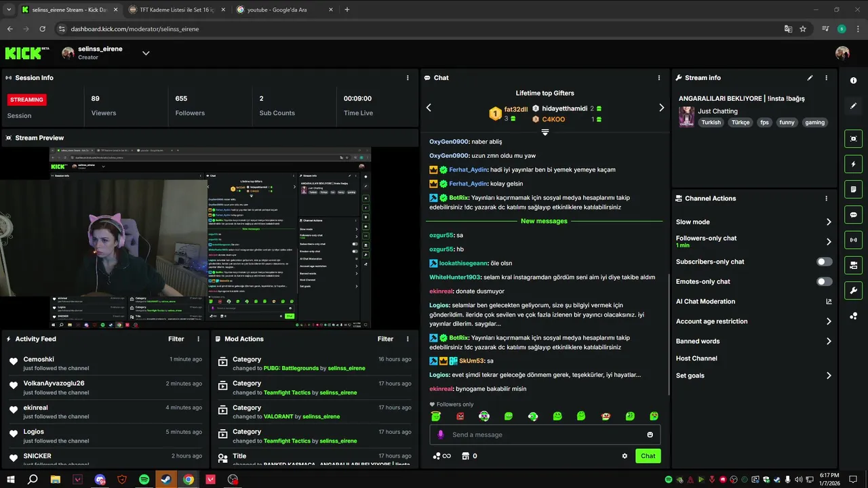Click Filter in Mod Actions
This screenshot has height=488, width=868.
385,339
